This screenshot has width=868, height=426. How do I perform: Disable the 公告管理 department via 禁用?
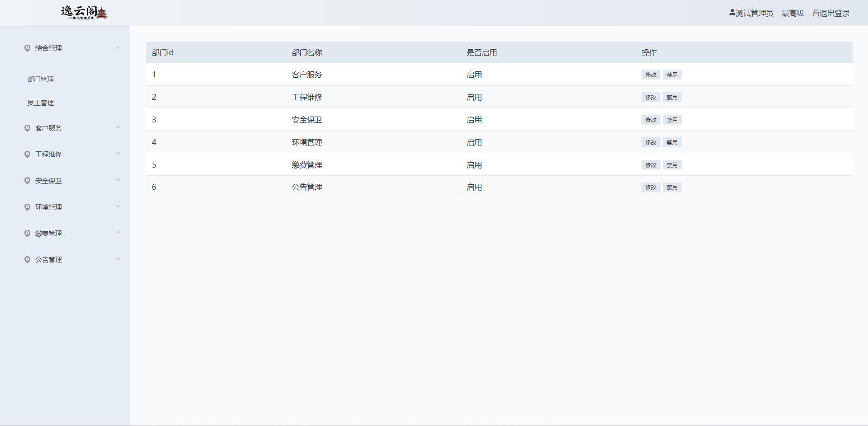672,187
